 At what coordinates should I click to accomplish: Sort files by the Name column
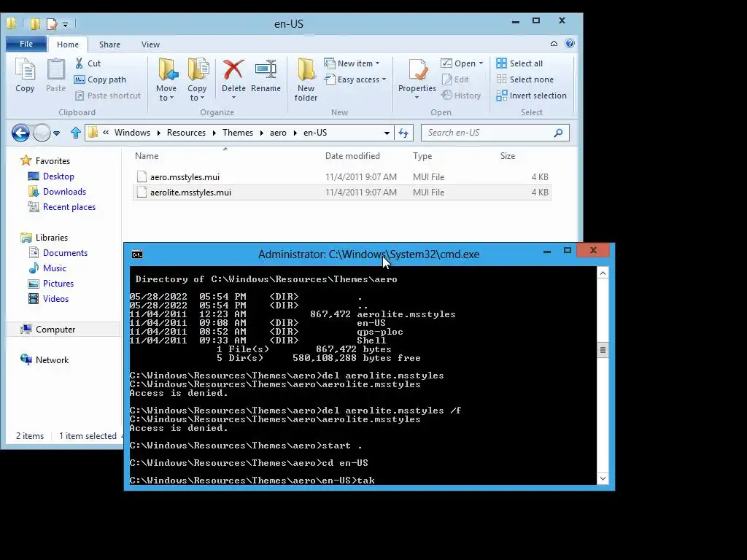click(x=147, y=156)
